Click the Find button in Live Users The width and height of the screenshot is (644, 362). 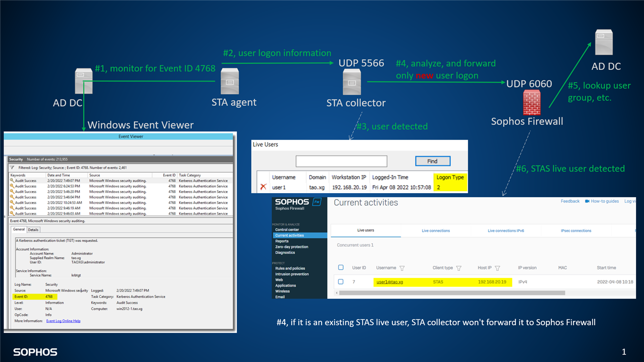point(433,161)
